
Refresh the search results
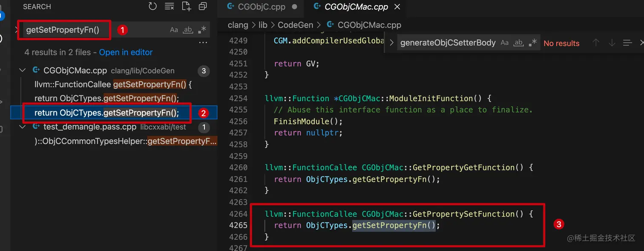coord(152,6)
